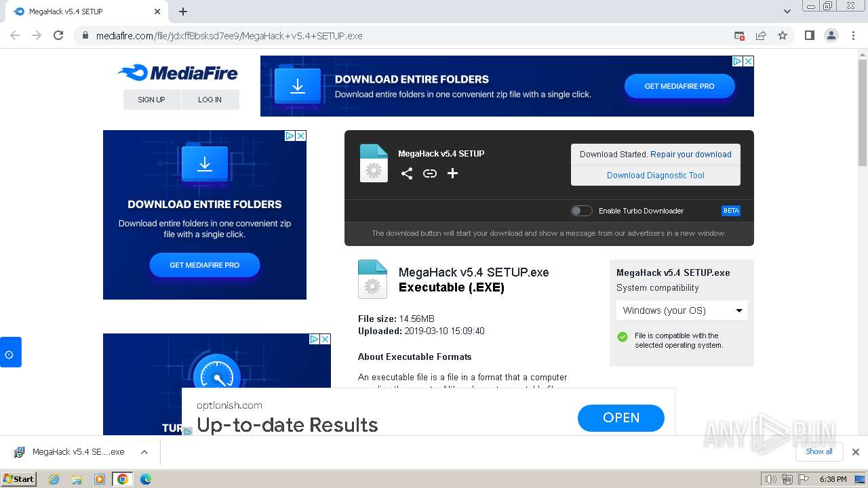Click the SIGN UP button
This screenshot has height=488, width=868.
[x=152, y=100]
